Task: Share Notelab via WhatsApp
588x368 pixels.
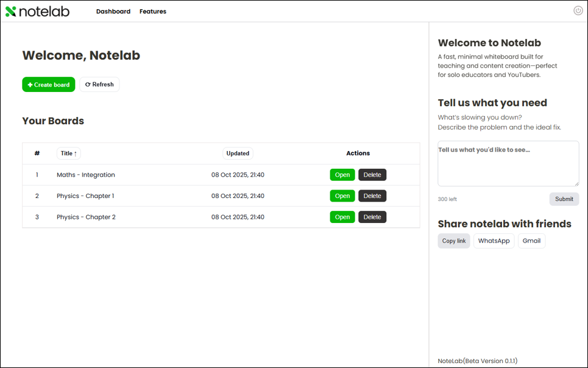Action: (x=494, y=241)
